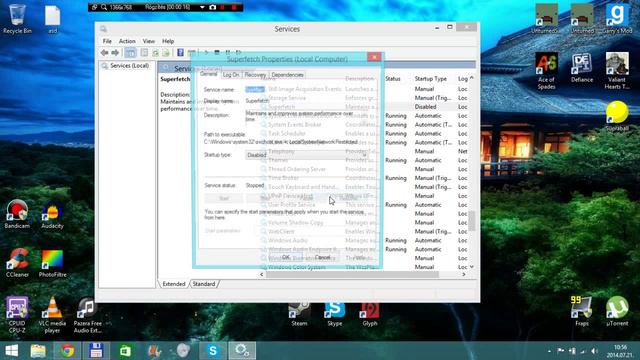The width and height of the screenshot is (640, 360).
Task: Open File Explorer from the taskbar
Action: pyautogui.click(x=38, y=351)
